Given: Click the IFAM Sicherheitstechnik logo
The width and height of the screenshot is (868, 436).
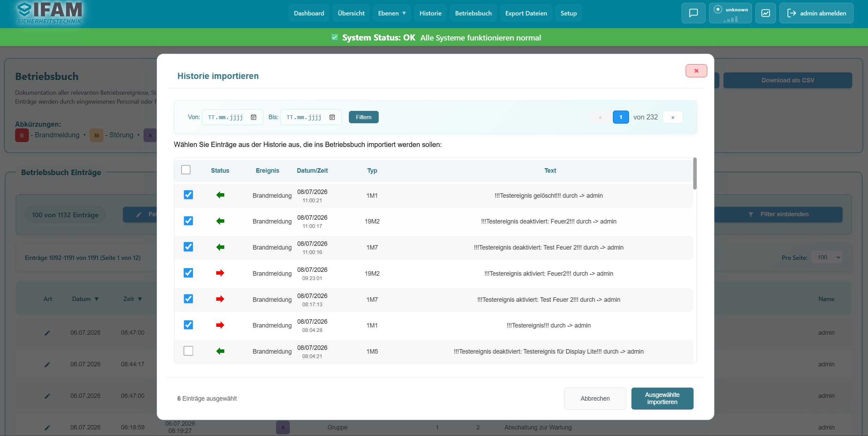Looking at the screenshot, I should [50, 13].
